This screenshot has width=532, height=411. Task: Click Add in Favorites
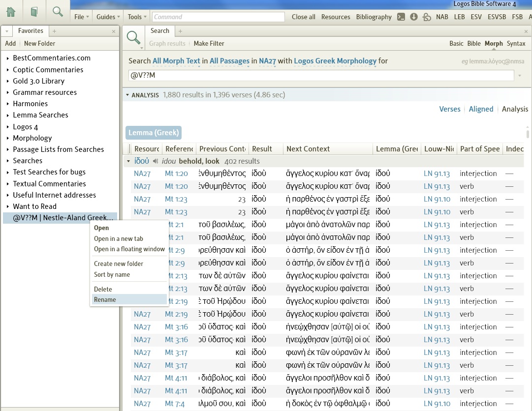[x=10, y=43]
